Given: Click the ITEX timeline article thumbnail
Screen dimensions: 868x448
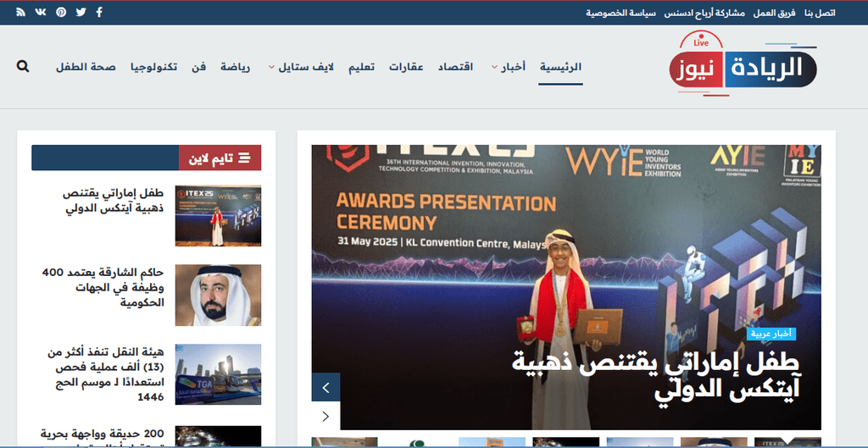Looking at the screenshot, I should point(218,216).
